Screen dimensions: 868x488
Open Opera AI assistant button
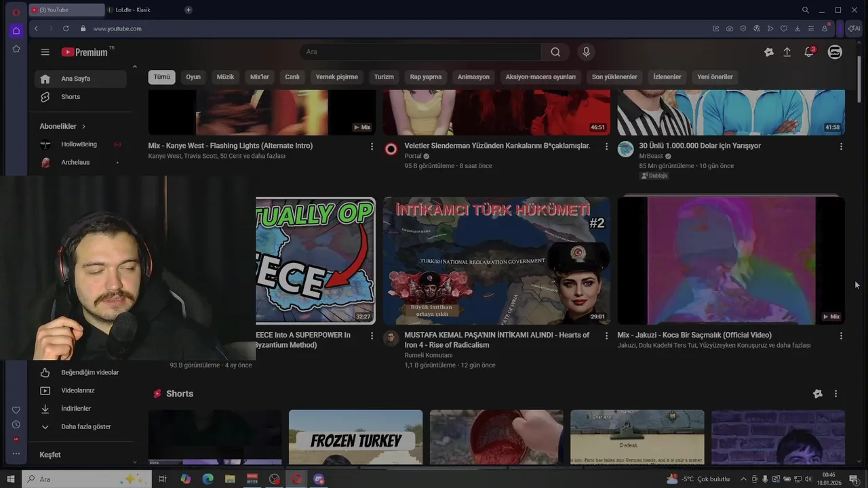point(854,28)
